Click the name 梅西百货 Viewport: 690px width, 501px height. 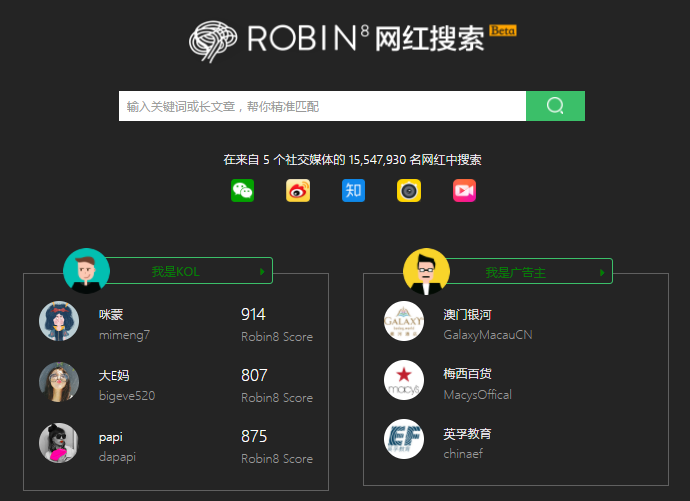coord(467,373)
